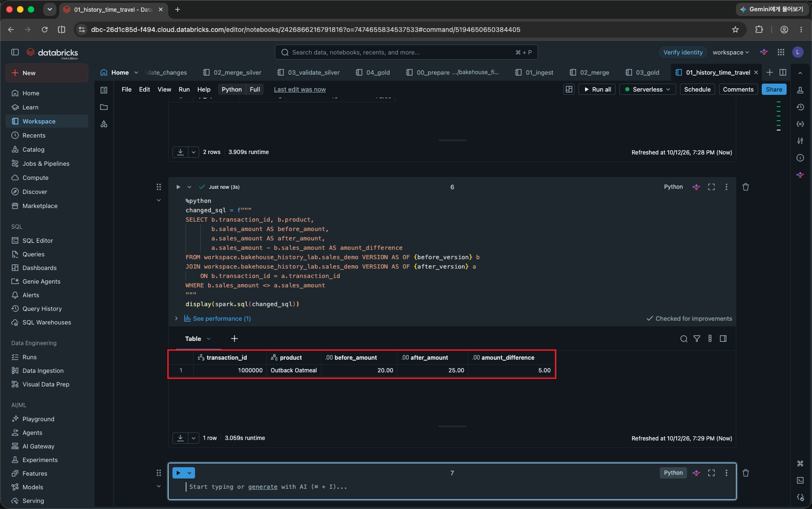The image size is (812, 509).
Task: Switch default language toggle to Python
Action: coord(232,89)
